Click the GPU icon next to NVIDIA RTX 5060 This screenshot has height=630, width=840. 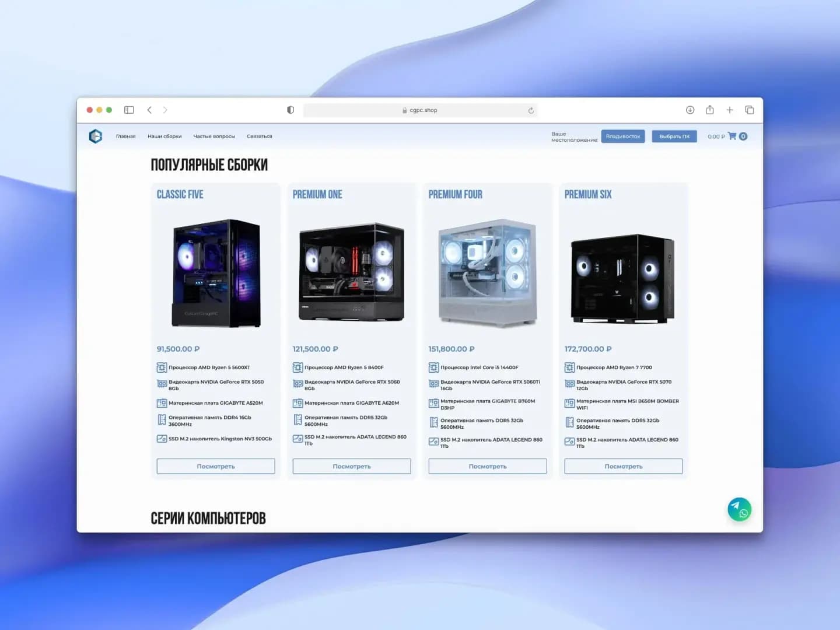pyautogui.click(x=297, y=384)
